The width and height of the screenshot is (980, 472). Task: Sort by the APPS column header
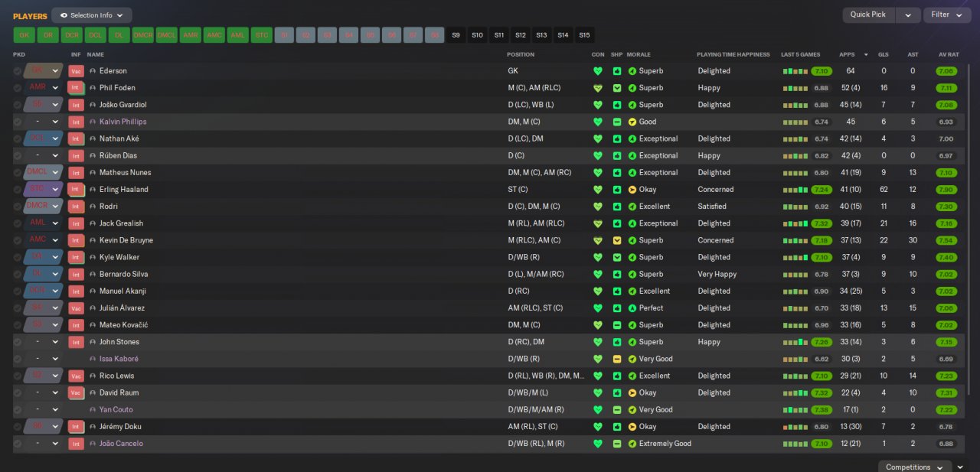click(847, 55)
